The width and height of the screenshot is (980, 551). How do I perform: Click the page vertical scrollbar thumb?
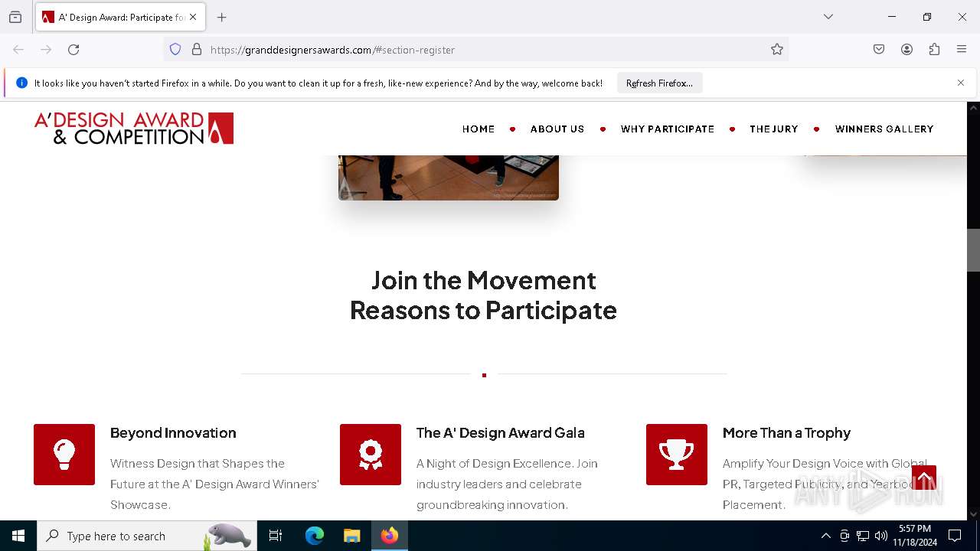click(973, 250)
